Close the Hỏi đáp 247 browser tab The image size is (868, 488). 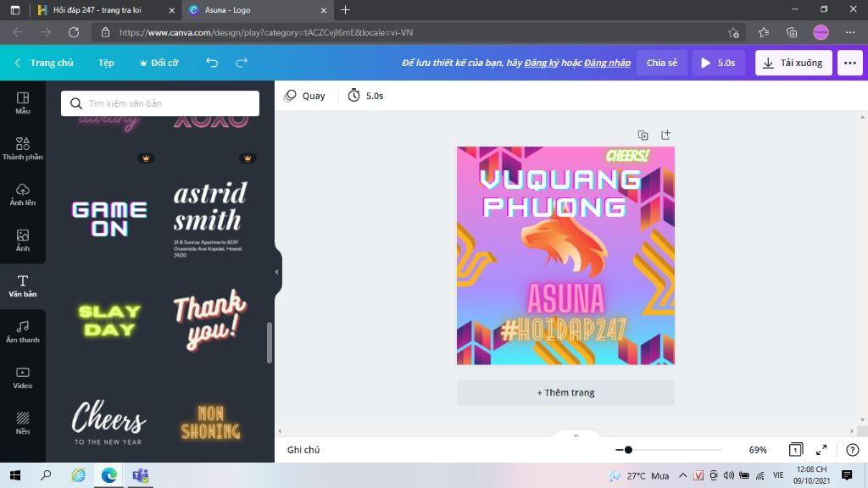pyautogui.click(x=171, y=10)
